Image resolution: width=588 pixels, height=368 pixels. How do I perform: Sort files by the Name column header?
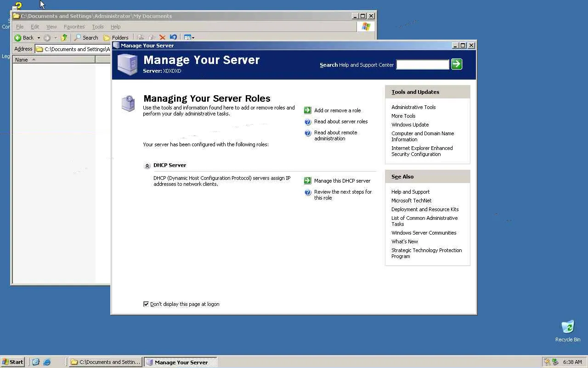point(54,60)
